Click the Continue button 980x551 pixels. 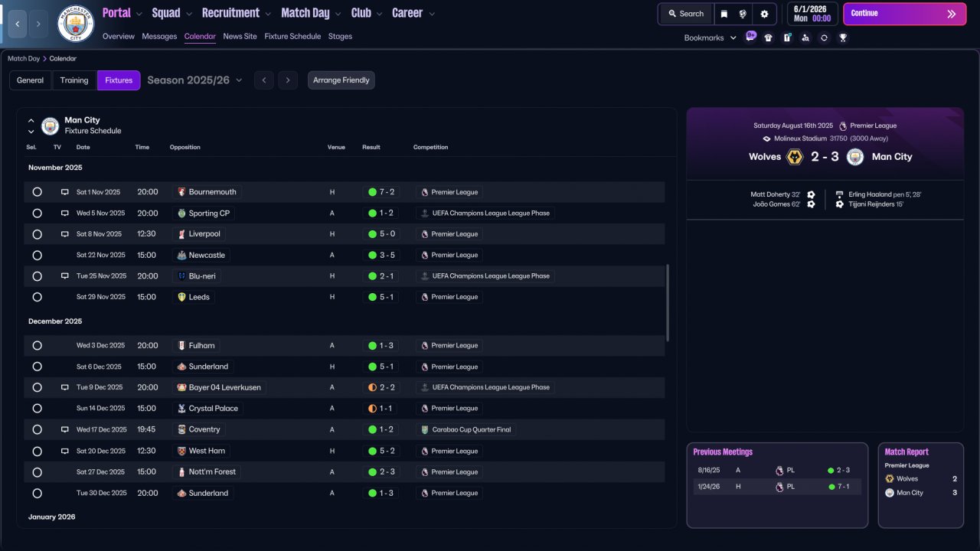point(904,14)
